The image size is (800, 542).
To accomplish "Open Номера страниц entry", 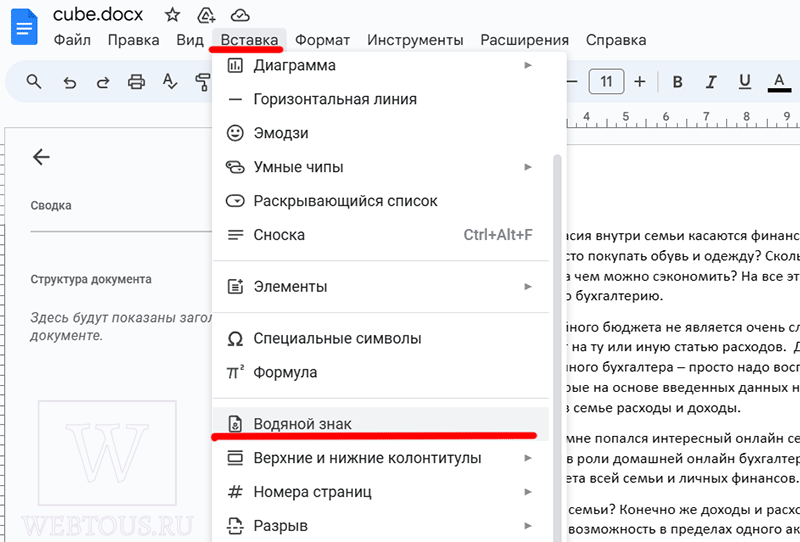I will [381, 491].
